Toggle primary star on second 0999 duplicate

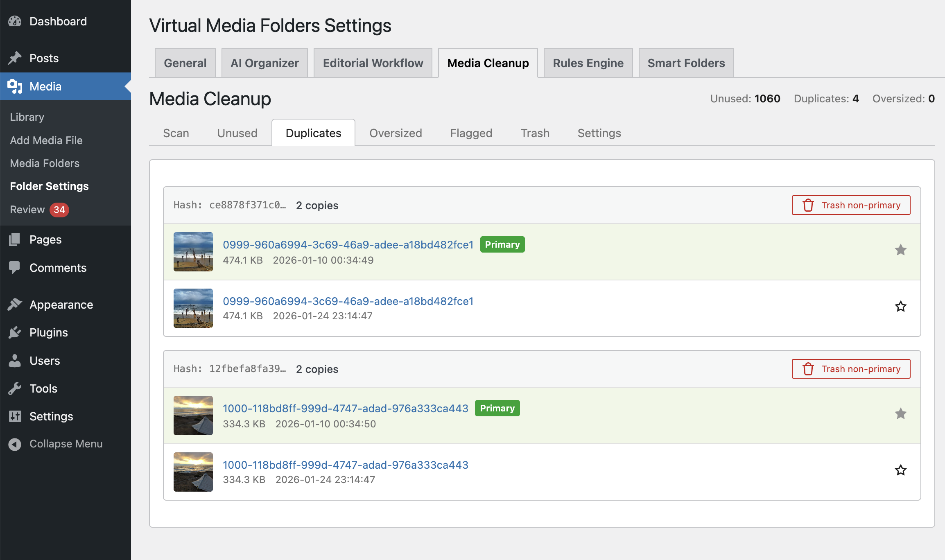point(900,306)
